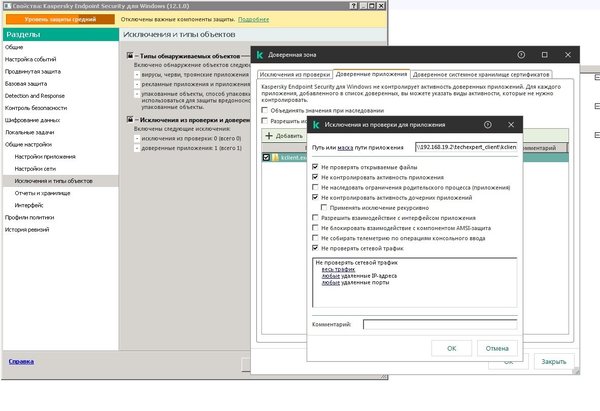Viewport: 600px width, 411px height.
Task: Open Отчеты и хранилище subsection
Action: point(42,193)
